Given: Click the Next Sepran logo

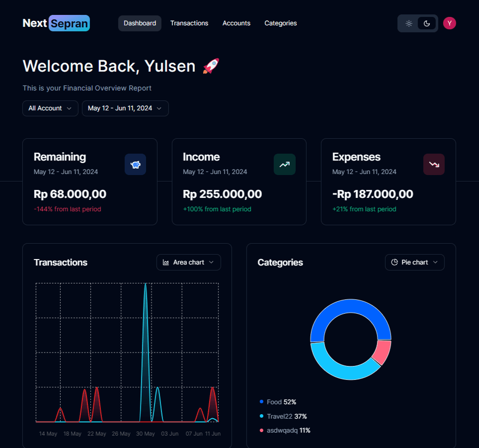Looking at the screenshot, I should click(x=56, y=23).
